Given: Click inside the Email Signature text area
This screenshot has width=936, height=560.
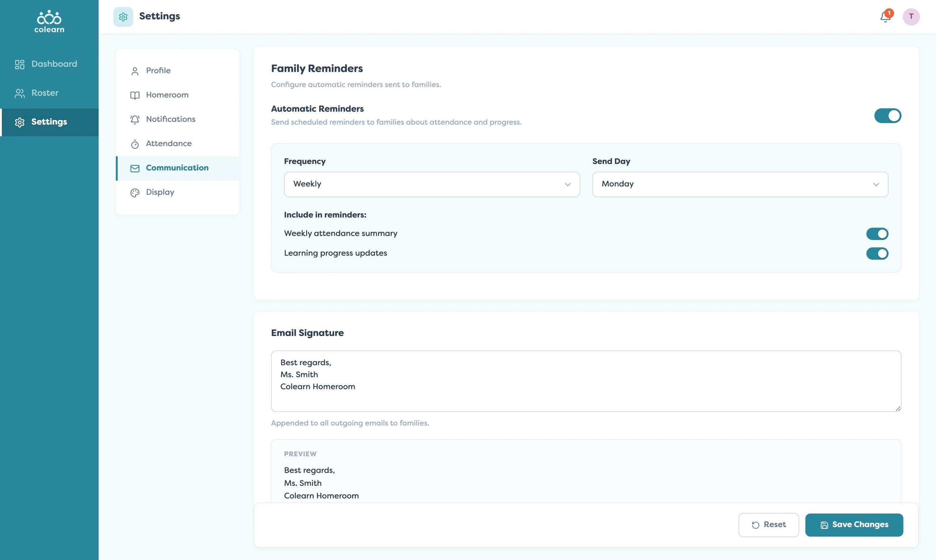Looking at the screenshot, I should pyautogui.click(x=586, y=381).
